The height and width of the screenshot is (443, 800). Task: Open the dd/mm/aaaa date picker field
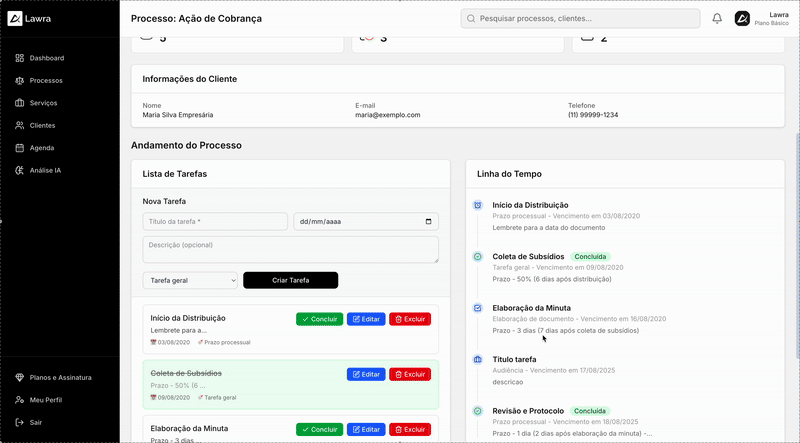click(365, 222)
